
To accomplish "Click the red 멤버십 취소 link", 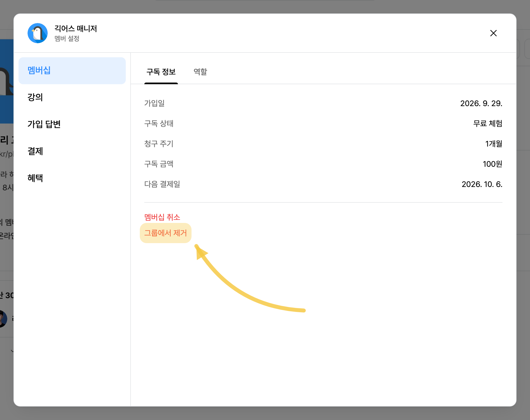I will (162, 217).
